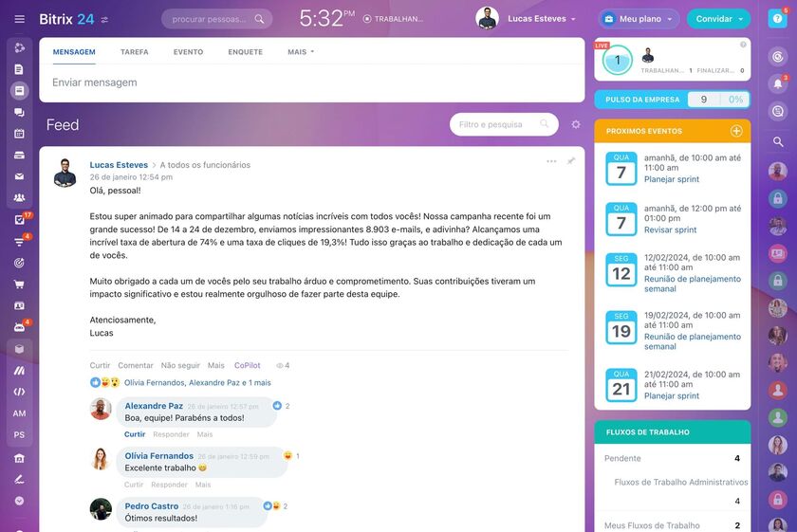Image resolution: width=797 pixels, height=532 pixels.
Task: Switch to the ENQUETE tab
Action: coord(245,52)
